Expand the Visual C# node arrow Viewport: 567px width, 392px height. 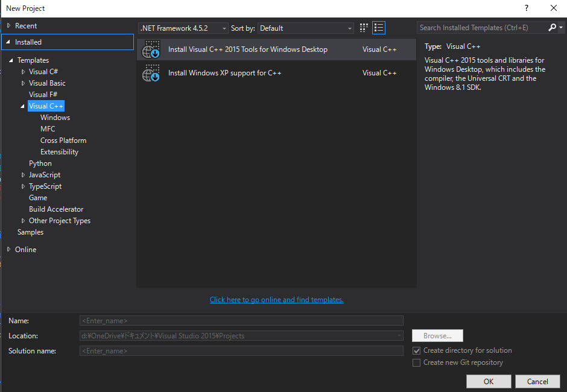(x=23, y=72)
